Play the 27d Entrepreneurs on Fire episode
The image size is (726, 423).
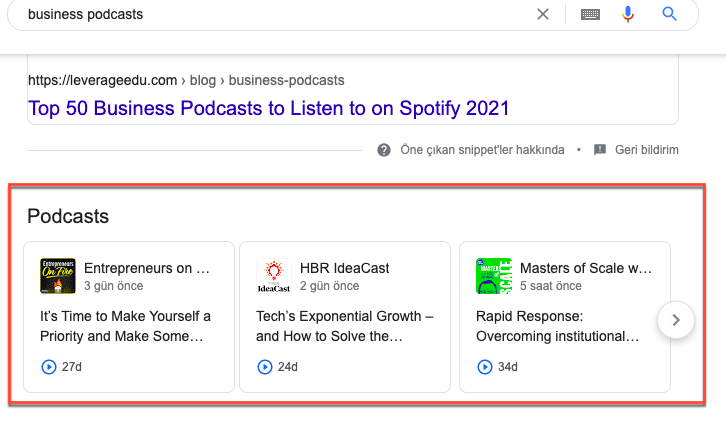point(49,367)
